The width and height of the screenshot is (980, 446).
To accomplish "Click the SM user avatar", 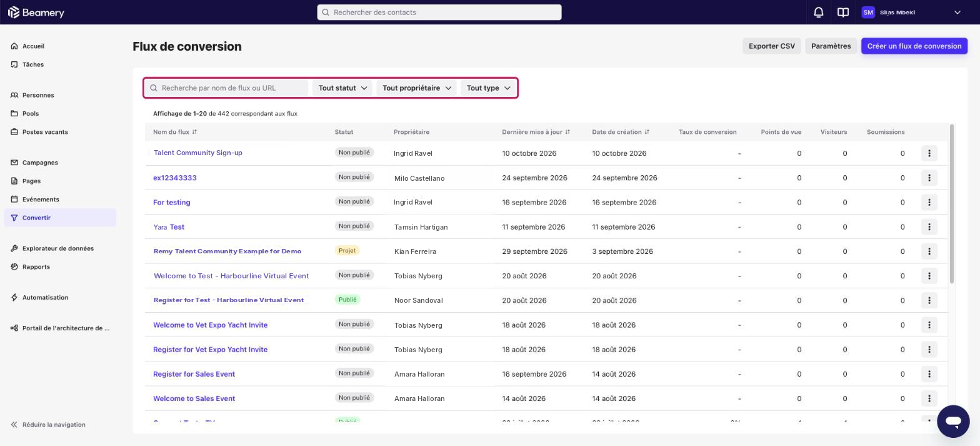I will tap(868, 13).
